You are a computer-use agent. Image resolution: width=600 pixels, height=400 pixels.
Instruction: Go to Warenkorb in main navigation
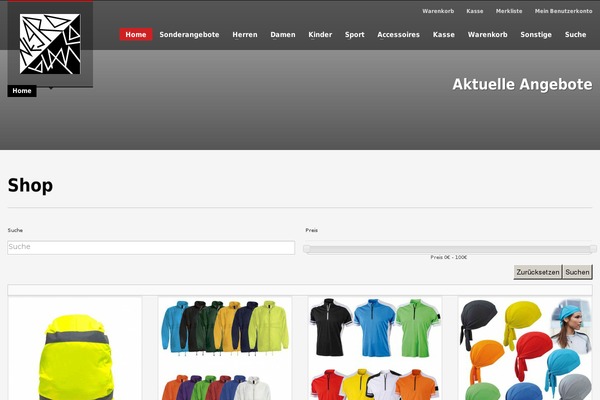coord(488,34)
